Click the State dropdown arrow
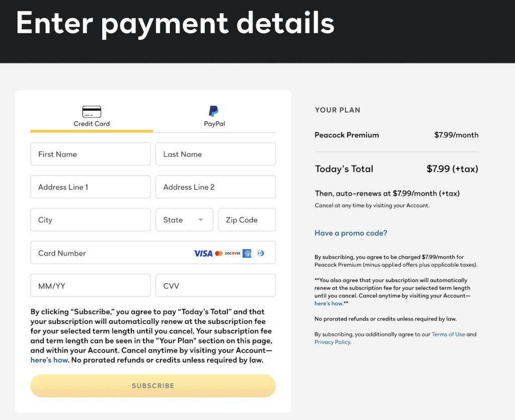 pyautogui.click(x=201, y=220)
